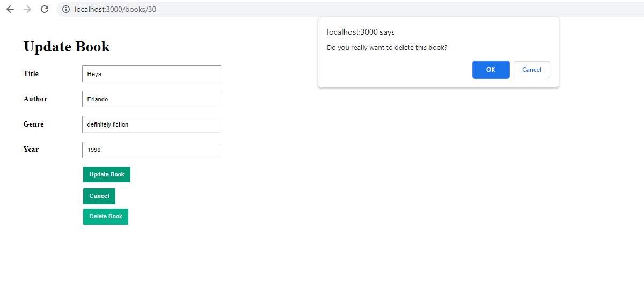644x295 pixels.
Task: Click the Author label
Action: coord(35,99)
